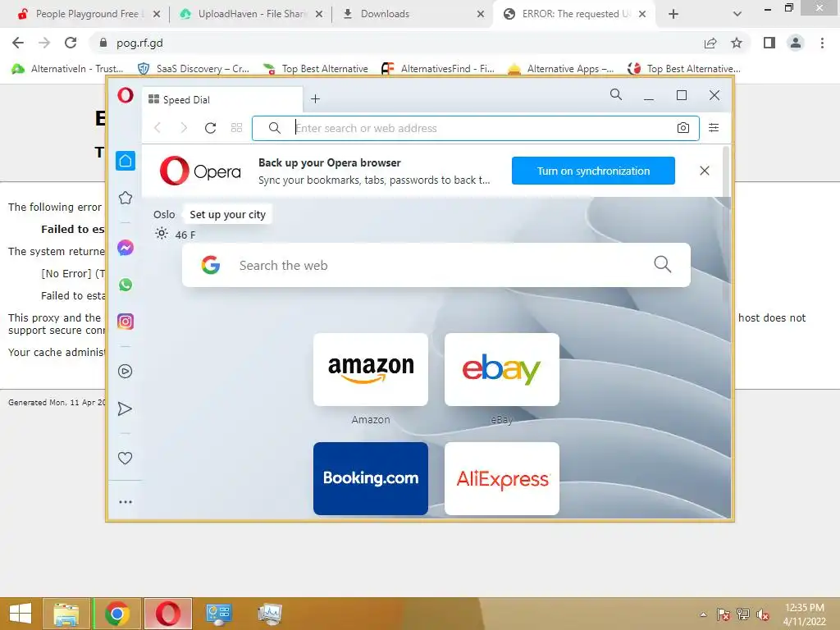Open Windows Start button
The image size is (840, 630).
tap(21, 614)
